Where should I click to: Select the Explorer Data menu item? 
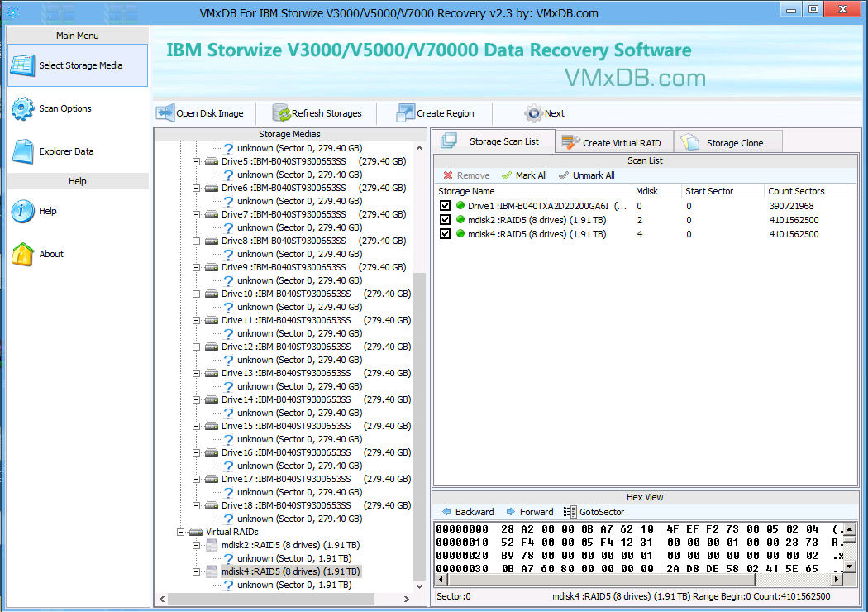78,151
